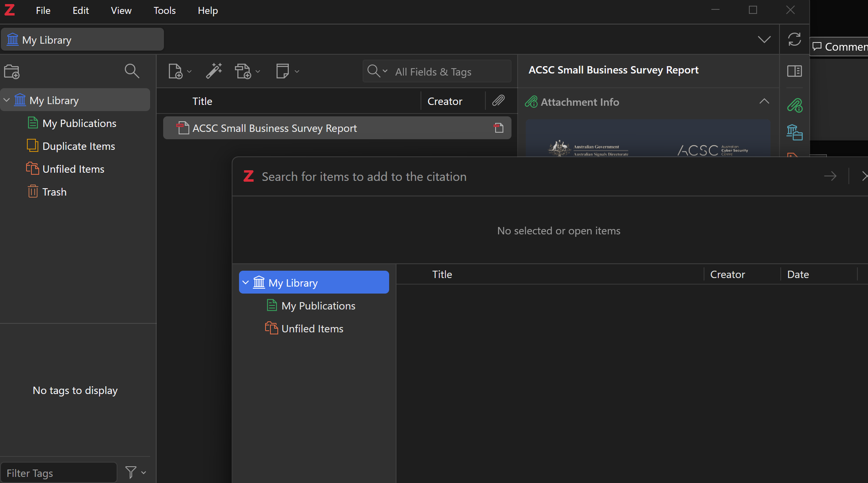The width and height of the screenshot is (868, 483).
Task: Click the Filter Tags input field
Action: point(59,473)
